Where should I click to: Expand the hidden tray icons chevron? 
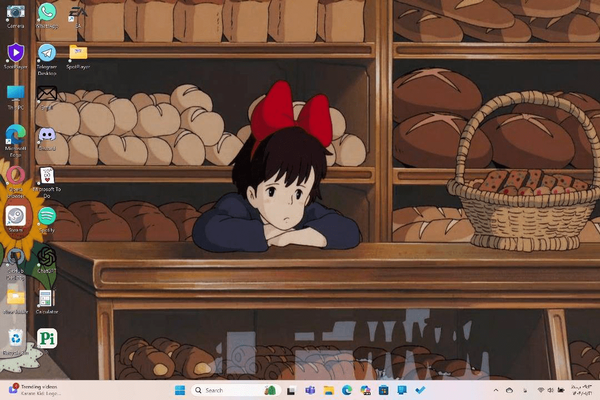(496, 390)
